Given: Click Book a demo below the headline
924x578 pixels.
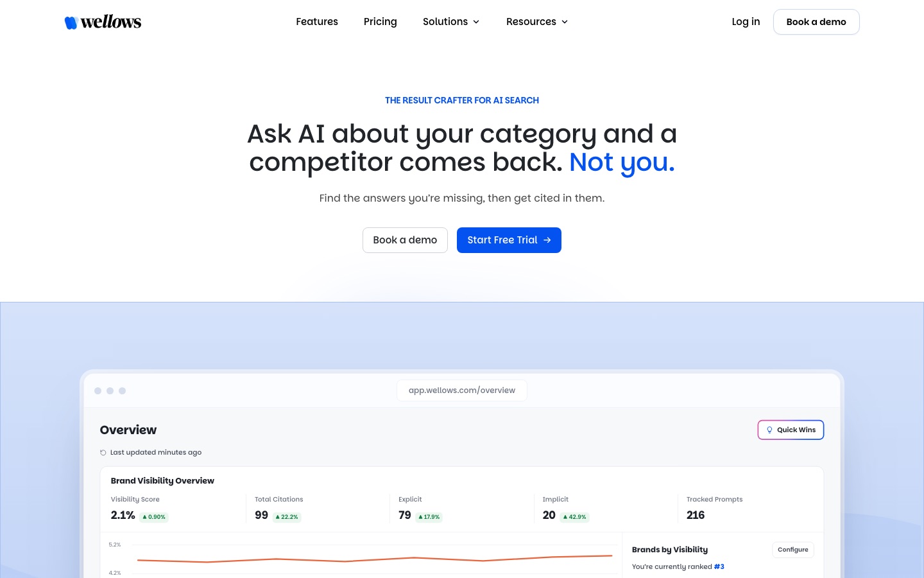Looking at the screenshot, I should (x=405, y=240).
